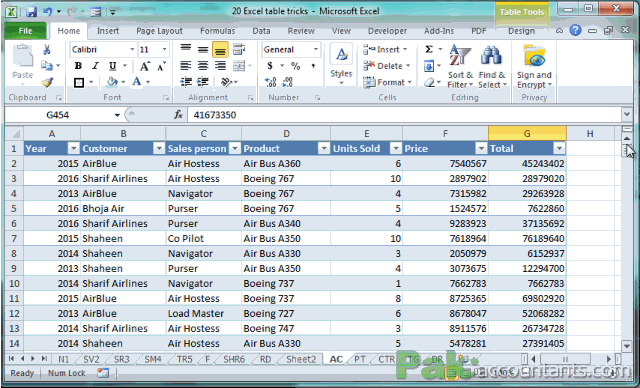Click Increase Decimal icon
Image resolution: width=640 pixels, height=388 pixels.
[x=270, y=82]
